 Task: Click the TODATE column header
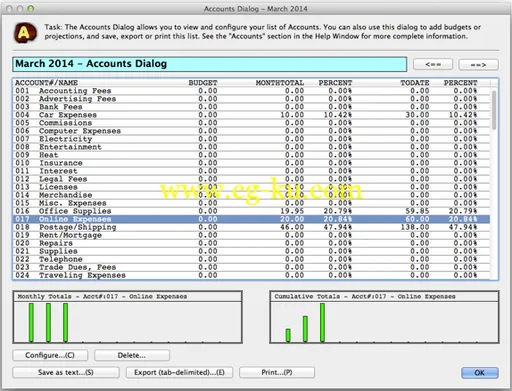(x=415, y=83)
